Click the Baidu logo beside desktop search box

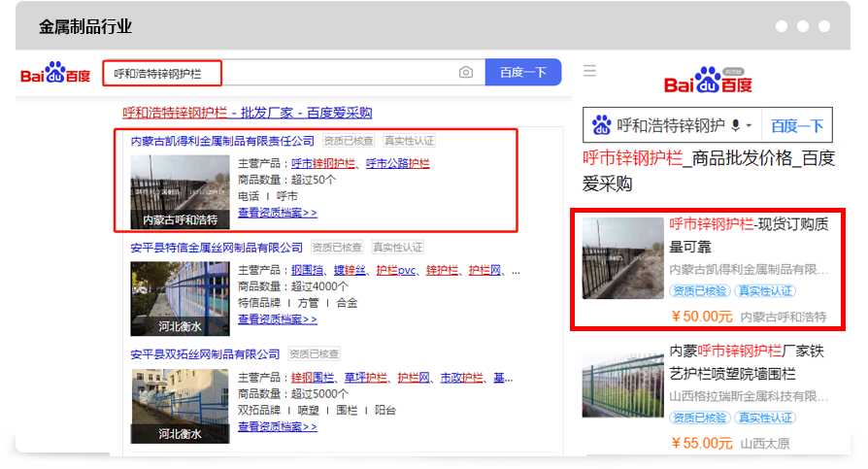(x=55, y=73)
